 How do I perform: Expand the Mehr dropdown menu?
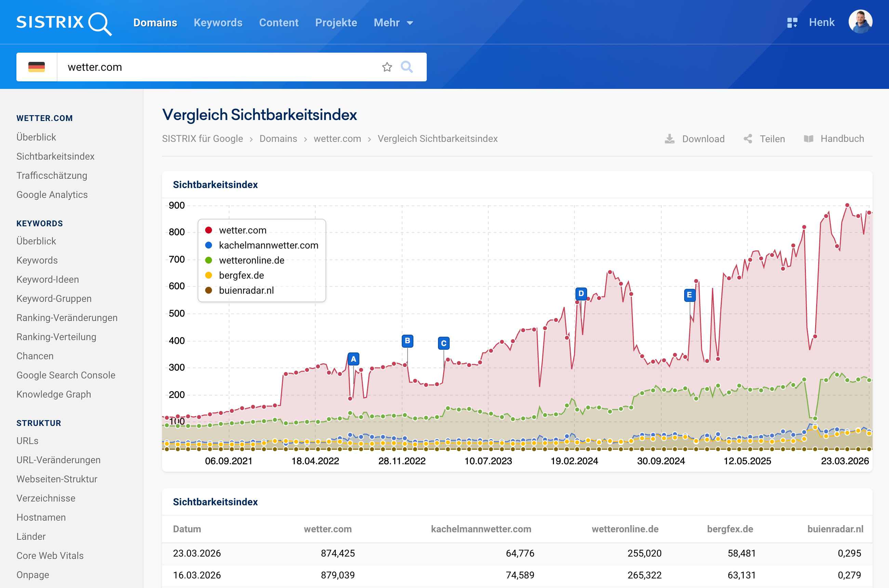393,23
